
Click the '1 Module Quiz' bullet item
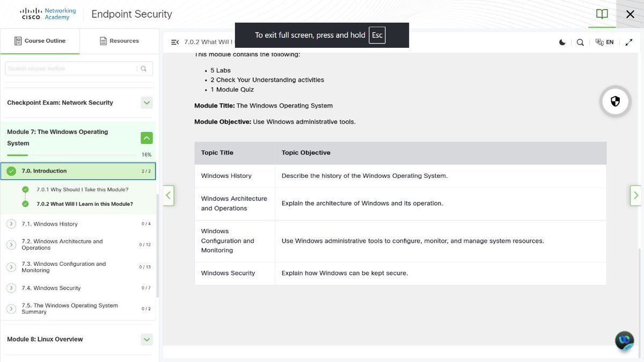click(232, 90)
